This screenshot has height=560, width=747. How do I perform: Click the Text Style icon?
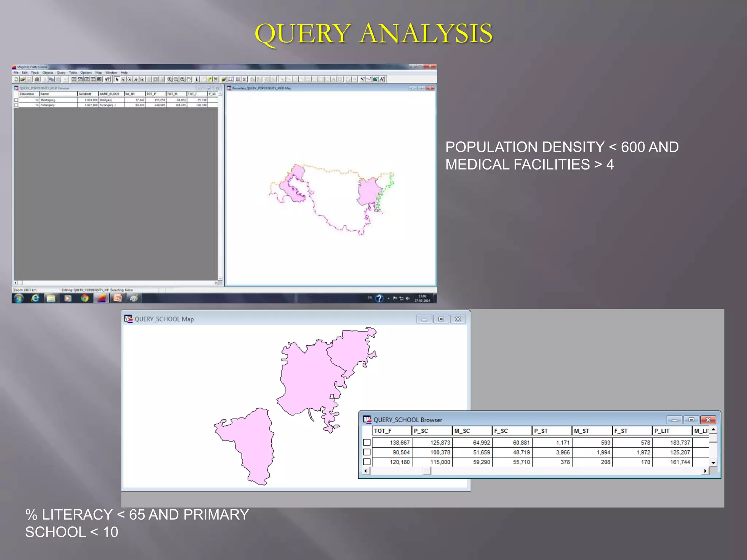pos(382,79)
